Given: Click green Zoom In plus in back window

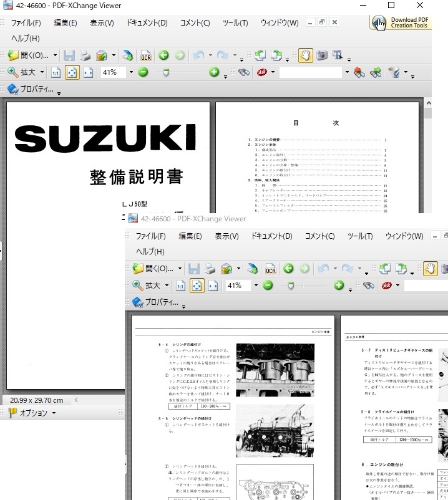Looking at the screenshot, I should point(214,72).
